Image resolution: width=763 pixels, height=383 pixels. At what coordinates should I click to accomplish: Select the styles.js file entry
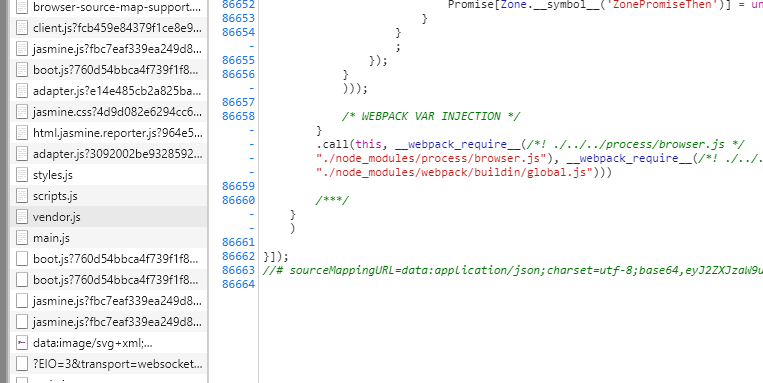[x=109, y=175]
